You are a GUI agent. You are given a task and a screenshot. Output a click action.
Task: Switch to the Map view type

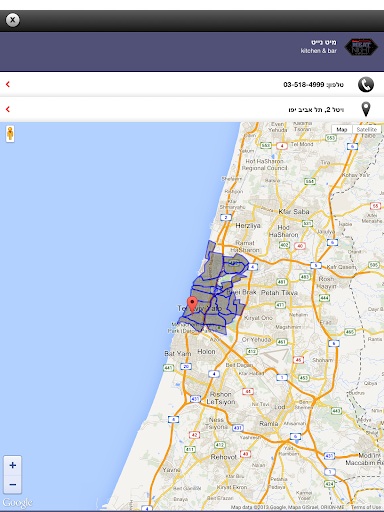pos(342,129)
